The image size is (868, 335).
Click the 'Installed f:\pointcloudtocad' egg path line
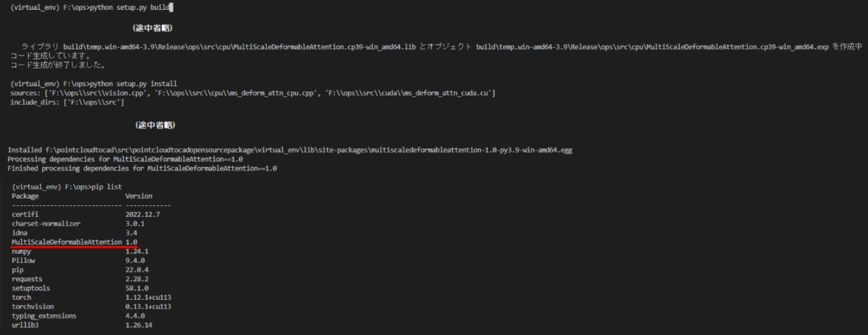pyautogui.click(x=290, y=150)
